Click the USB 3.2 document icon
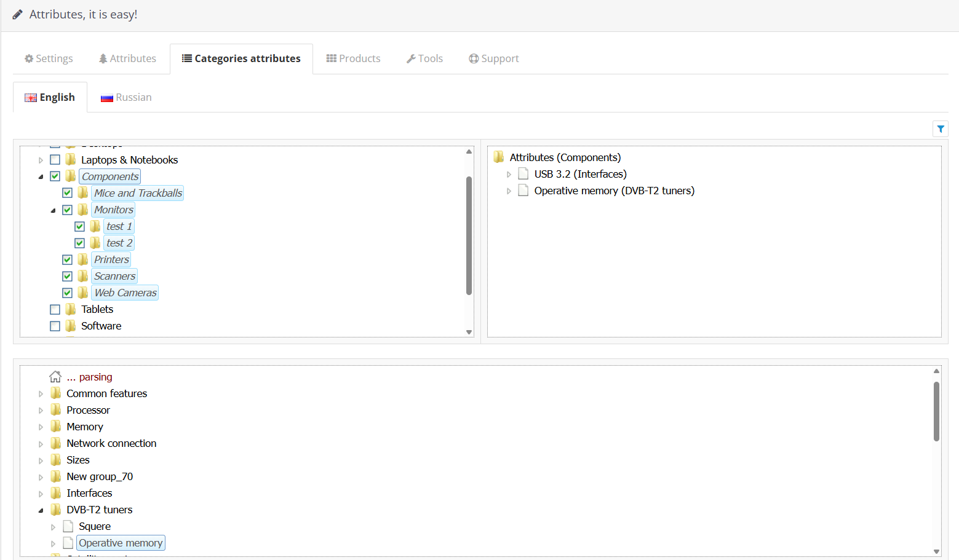Screen dimensions: 959x560 (x=523, y=174)
